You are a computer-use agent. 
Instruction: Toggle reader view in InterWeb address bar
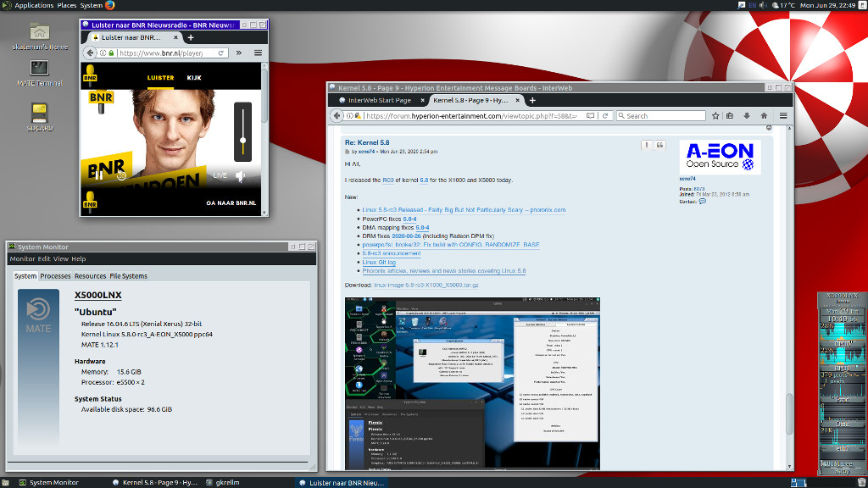(590, 115)
